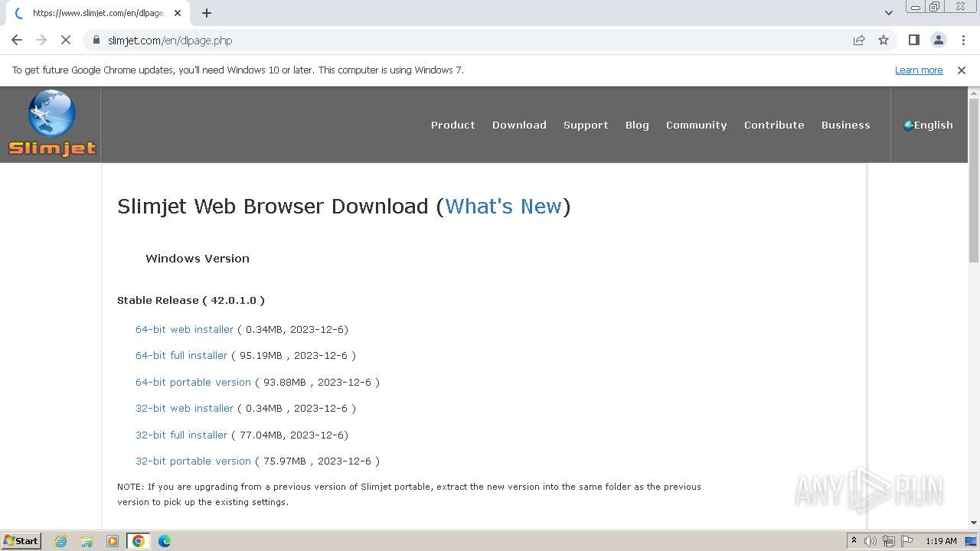The image size is (980, 551).
Task: Download the 32-bit full installer
Action: coord(181,435)
